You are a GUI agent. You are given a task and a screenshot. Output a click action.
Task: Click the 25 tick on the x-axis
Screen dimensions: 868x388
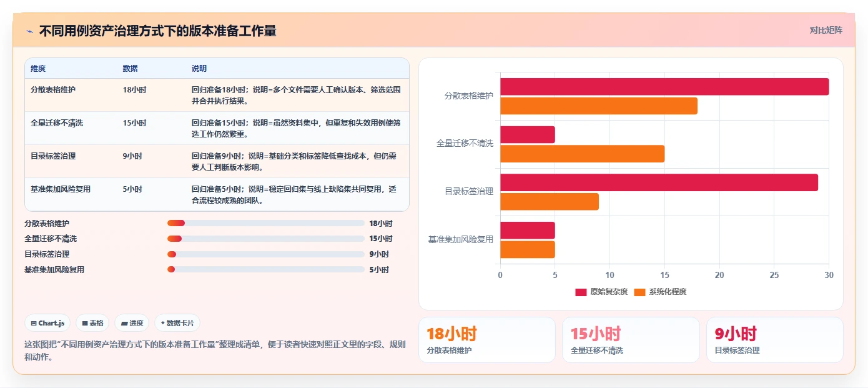(x=774, y=275)
